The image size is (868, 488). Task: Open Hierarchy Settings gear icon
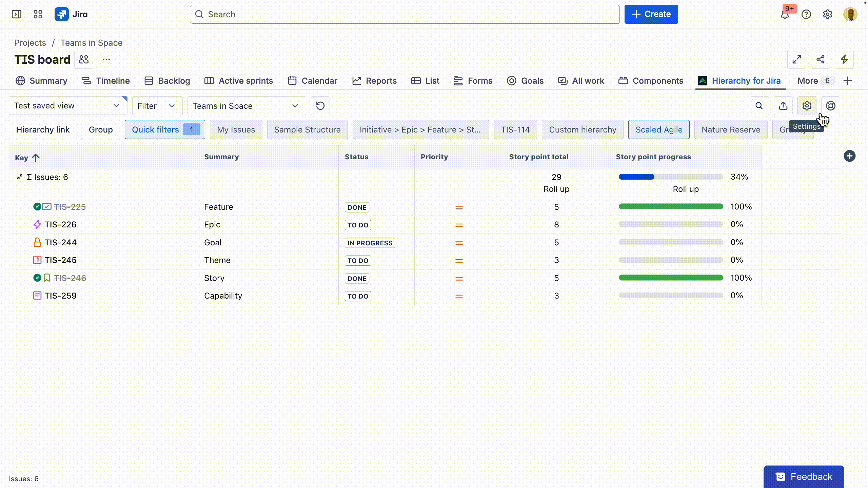click(x=807, y=106)
